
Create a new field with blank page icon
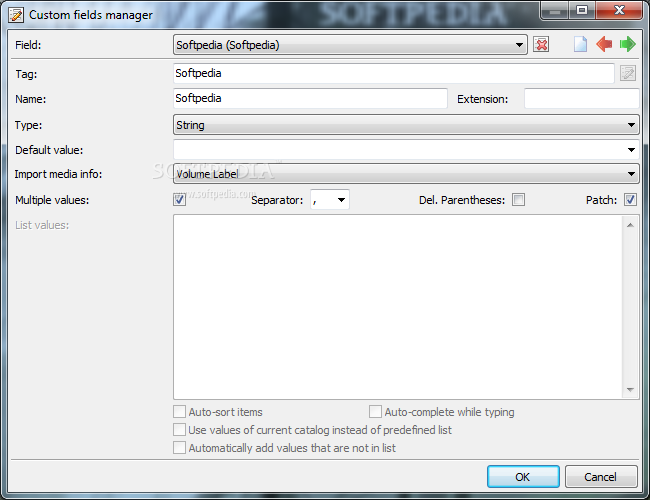[x=580, y=44]
